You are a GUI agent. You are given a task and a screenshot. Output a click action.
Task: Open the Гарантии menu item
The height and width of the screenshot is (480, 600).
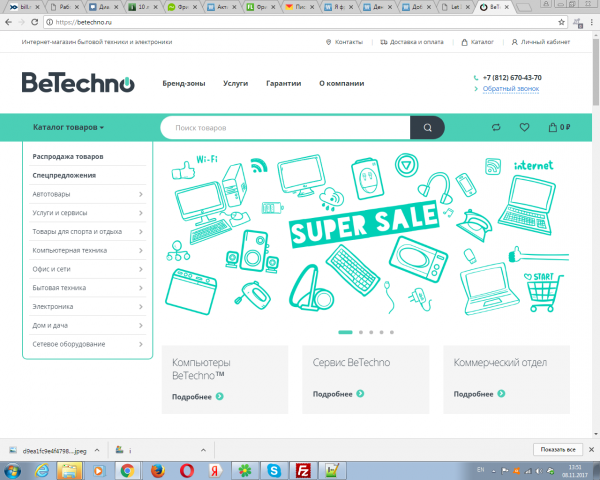284,83
